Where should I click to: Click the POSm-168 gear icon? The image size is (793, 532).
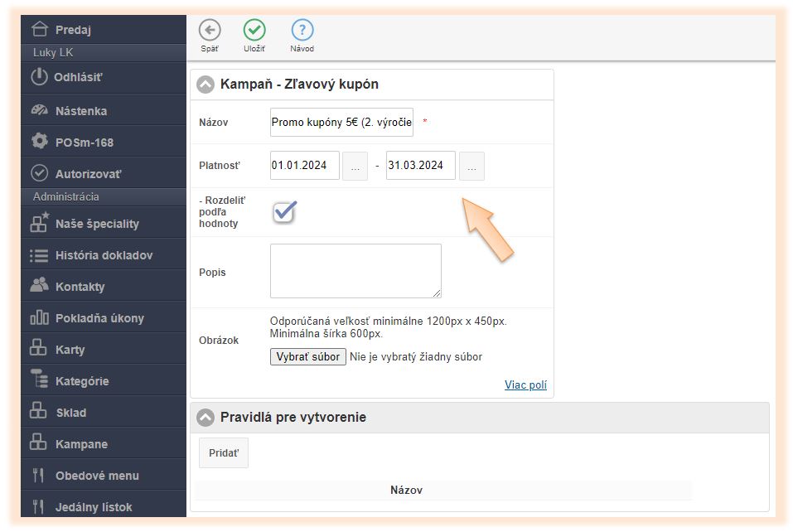point(39,142)
